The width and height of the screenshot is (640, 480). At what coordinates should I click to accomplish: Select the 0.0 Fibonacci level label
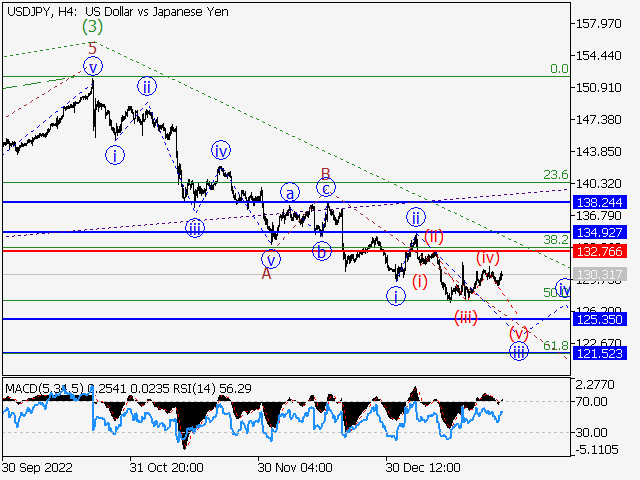[559, 69]
